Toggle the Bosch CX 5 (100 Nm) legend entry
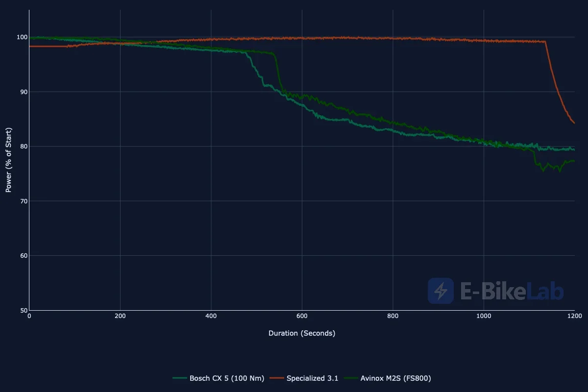This screenshot has height=392, width=588. point(219,378)
